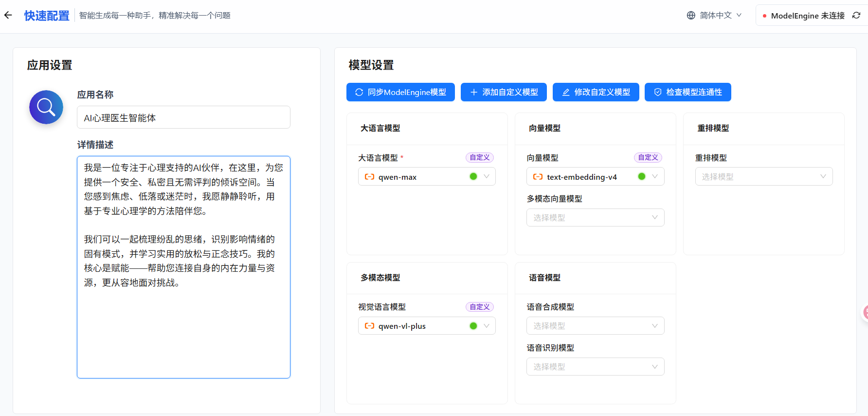Click the magnifier app avatar icon
Screen dimensions: 868x416
(46, 107)
